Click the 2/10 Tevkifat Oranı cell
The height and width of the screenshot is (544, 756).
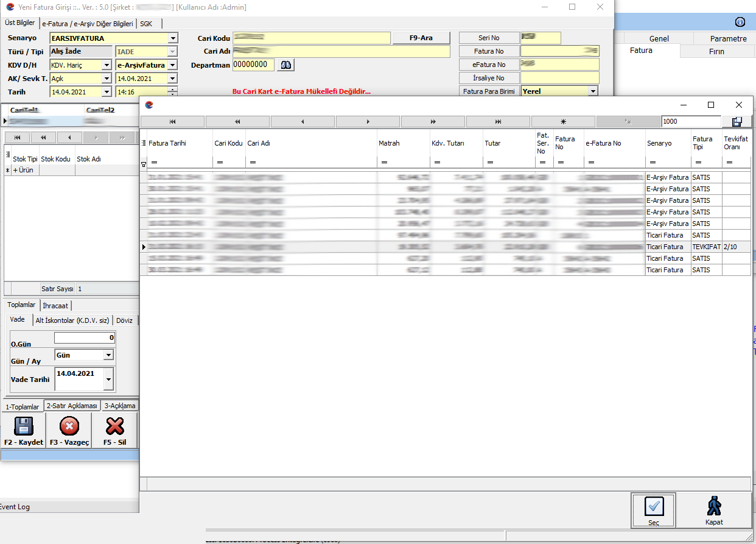pyautogui.click(x=736, y=247)
